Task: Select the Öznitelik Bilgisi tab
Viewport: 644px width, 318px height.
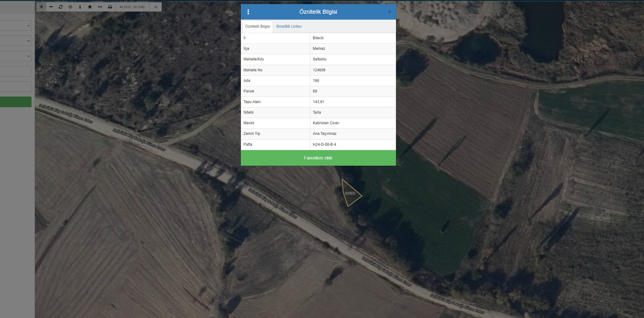Action: 257,26
